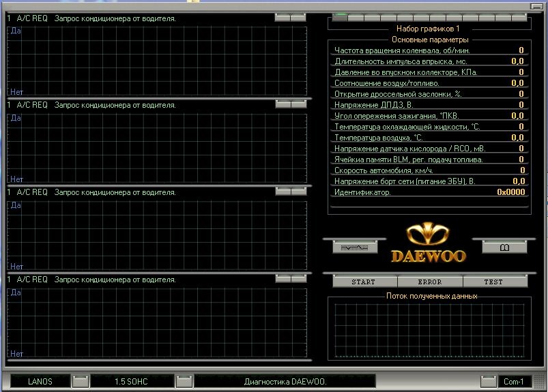This screenshot has width=548, height=392.
Task: Click the 'Диагностика DAEWOO.' status text
Action: click(285, 382)
